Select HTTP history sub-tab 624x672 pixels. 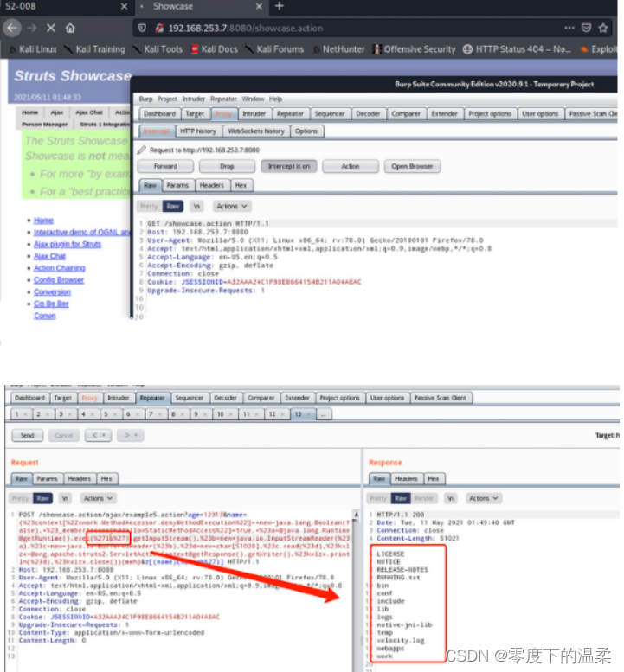[197, 131]
